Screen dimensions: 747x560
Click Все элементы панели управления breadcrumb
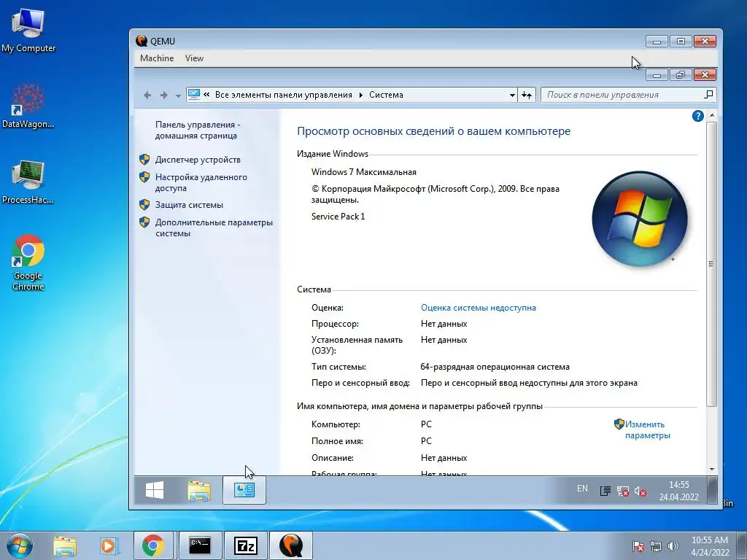(x=284, y=95)
